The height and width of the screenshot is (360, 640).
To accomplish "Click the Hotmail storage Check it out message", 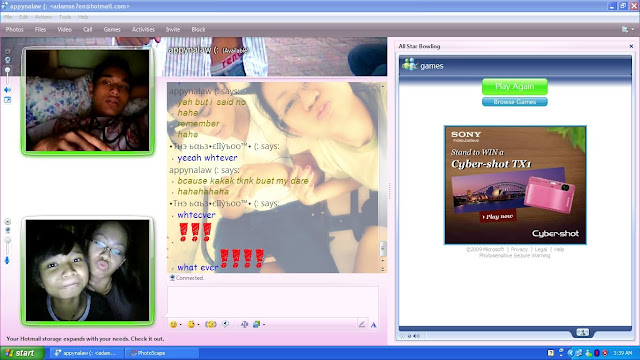I will pos(85,339).
